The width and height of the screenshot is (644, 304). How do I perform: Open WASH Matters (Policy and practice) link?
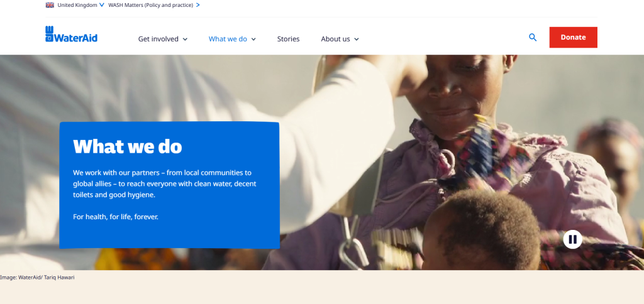151,5
